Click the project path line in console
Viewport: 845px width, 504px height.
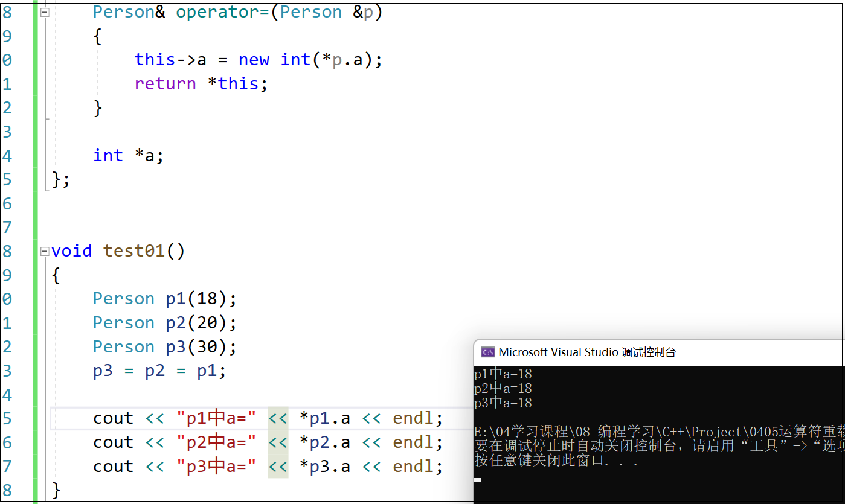coord(658,432)
